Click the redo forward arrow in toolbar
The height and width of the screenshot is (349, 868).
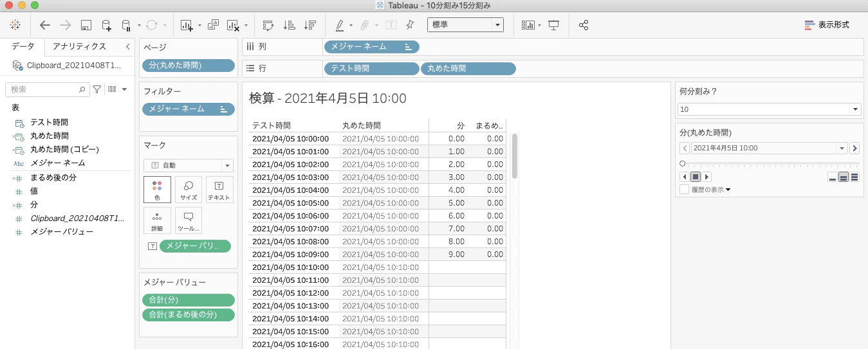(65, 25)
